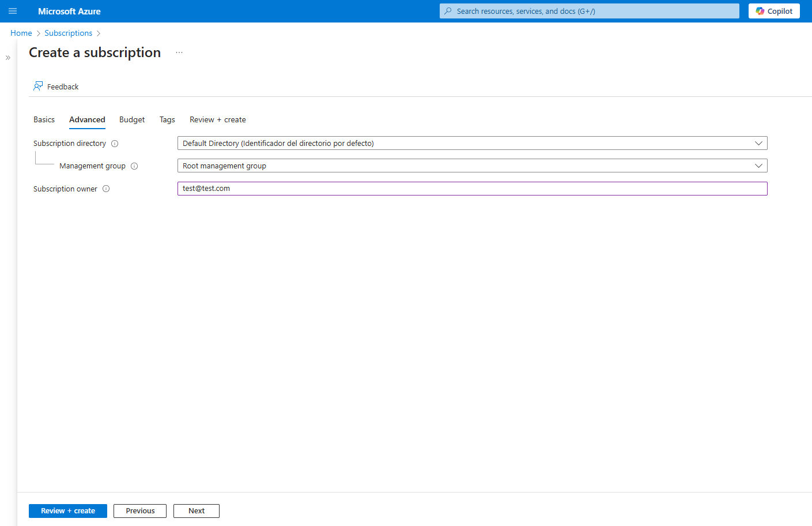Open the Subscription directory dropdown
This screenshot has height=526, width=812.
472,143
